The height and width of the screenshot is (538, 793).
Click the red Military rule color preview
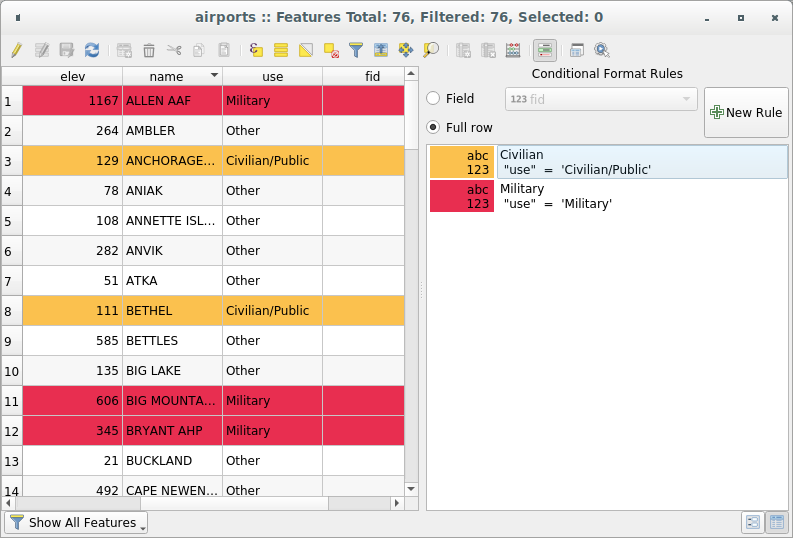461,196
